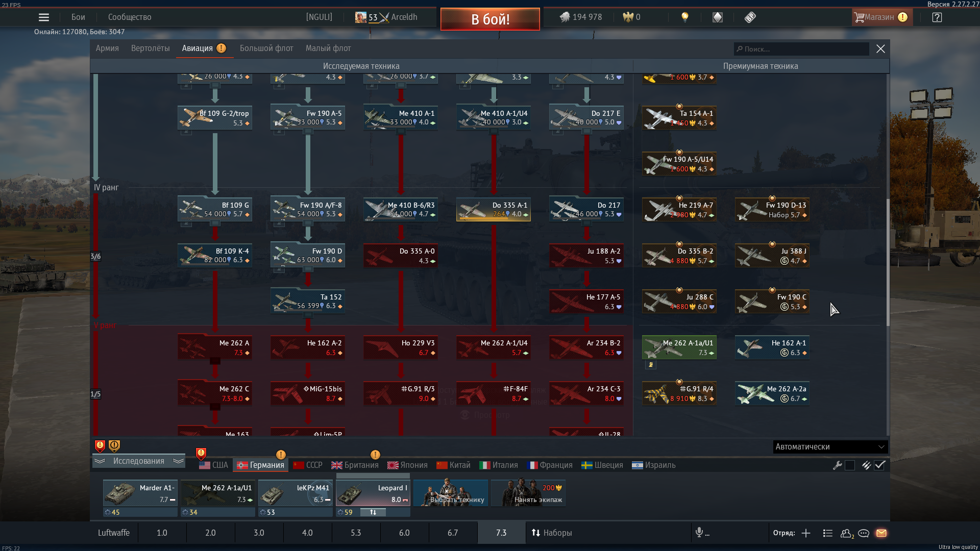Click the red shield badge above США
980x551 pixels.
coord(201,453)
